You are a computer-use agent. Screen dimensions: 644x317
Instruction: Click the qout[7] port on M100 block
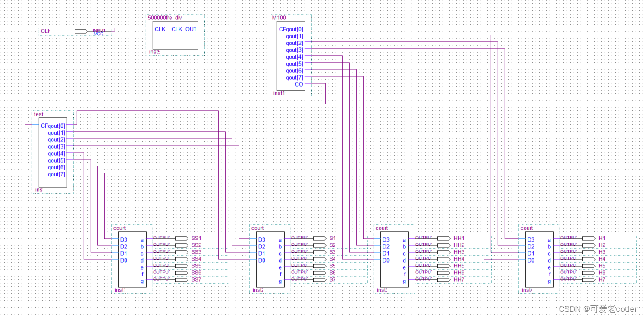295,78
